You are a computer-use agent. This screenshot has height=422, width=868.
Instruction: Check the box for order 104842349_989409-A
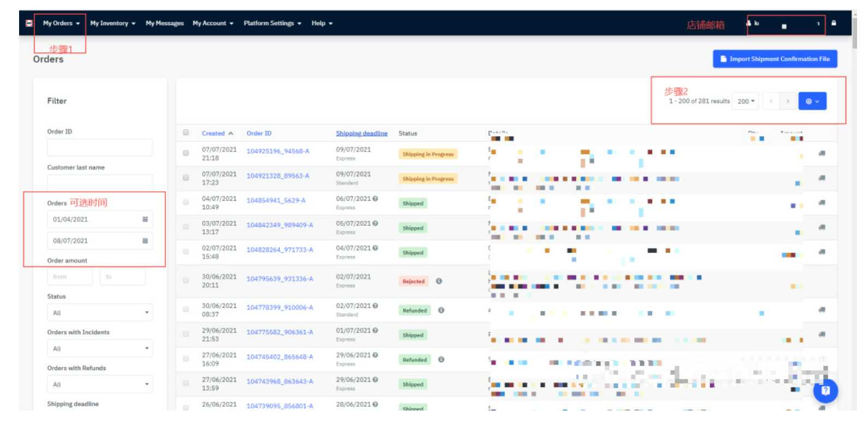coord(186,227)
